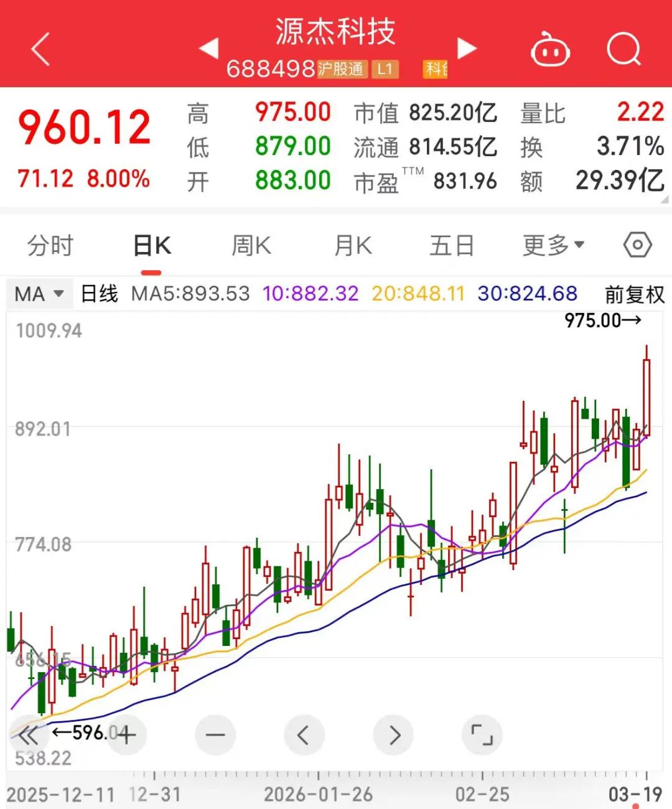This screenshot has height=809, width=672.
Task: Click the right chevron to scroll chart forward
Action: (393, 735)
